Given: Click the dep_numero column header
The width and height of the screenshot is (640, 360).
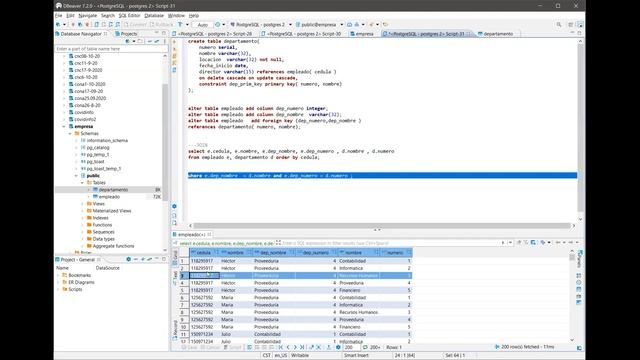Looking at the screenshot, I should point(316,253).
